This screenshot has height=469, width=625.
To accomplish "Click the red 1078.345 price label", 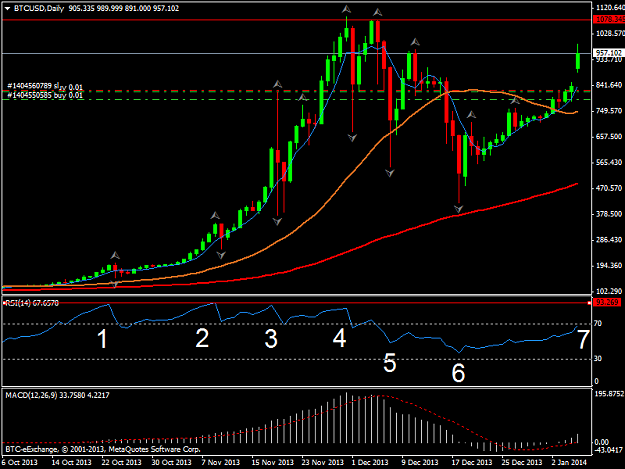I will 609,19.
